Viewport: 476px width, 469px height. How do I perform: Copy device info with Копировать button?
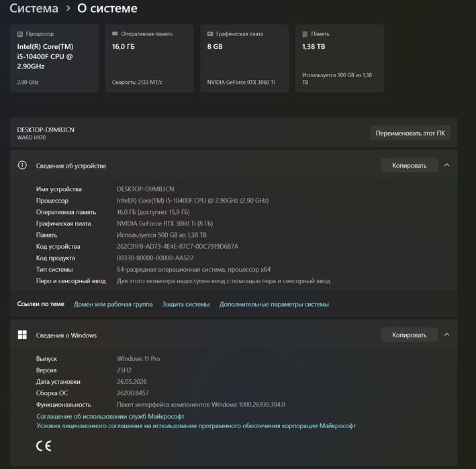(410, 165)
